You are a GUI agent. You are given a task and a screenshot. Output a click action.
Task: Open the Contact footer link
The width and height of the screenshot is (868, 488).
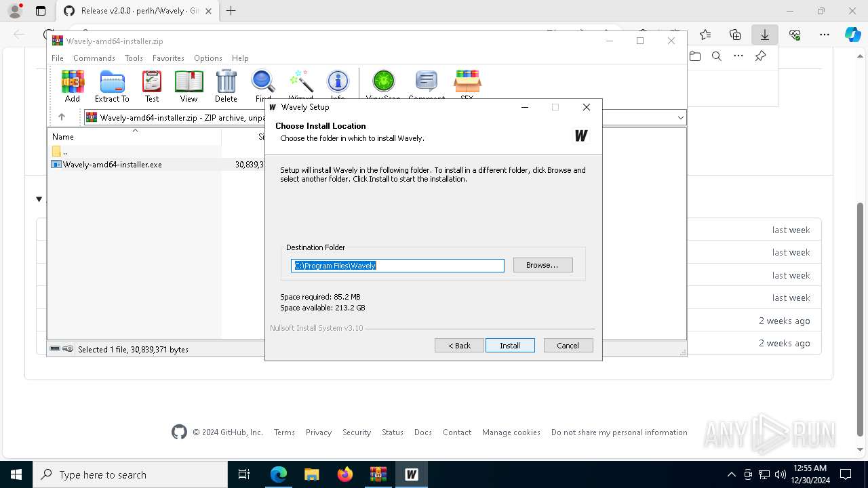[x=457, y=432]
